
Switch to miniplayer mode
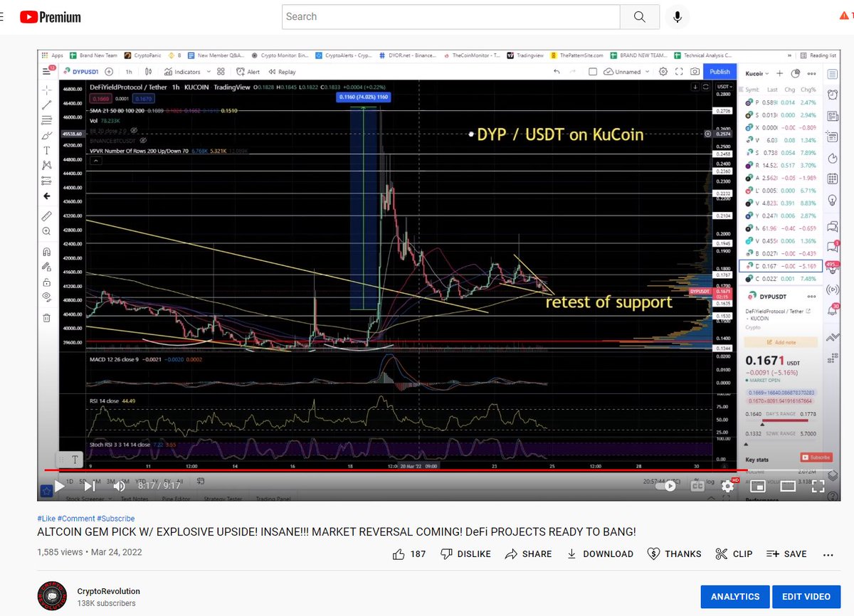[x=758, y=487]
